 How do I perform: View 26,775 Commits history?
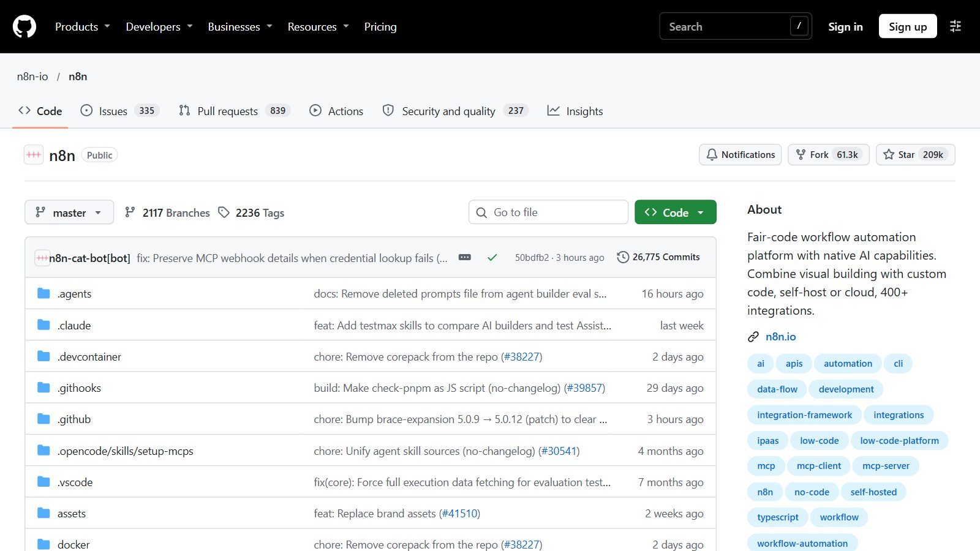point(658,257)
